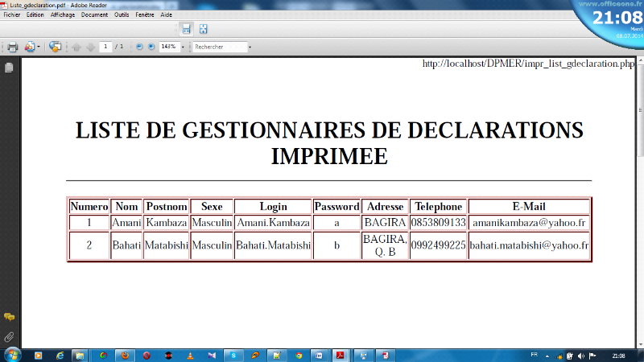
Task: Open the Fichier menu
Action: tap(12, 14)
